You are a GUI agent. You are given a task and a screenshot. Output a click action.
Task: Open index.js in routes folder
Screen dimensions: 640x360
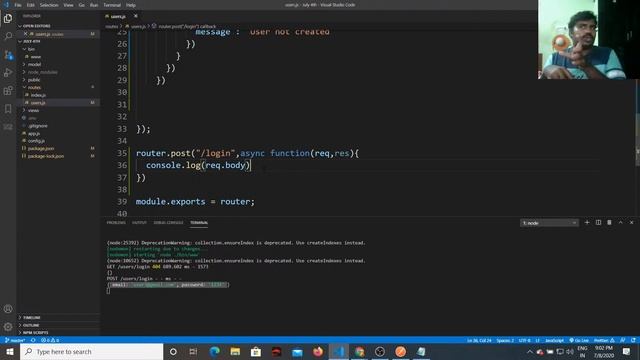59,95
